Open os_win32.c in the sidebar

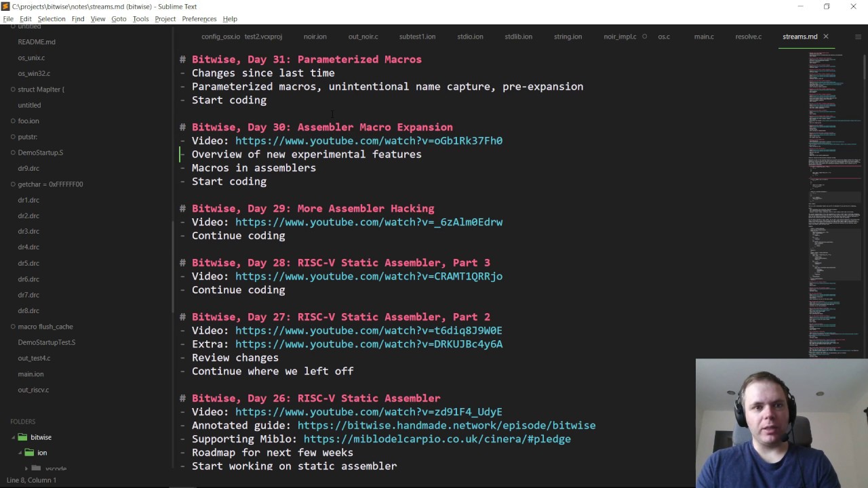[34, 73]
